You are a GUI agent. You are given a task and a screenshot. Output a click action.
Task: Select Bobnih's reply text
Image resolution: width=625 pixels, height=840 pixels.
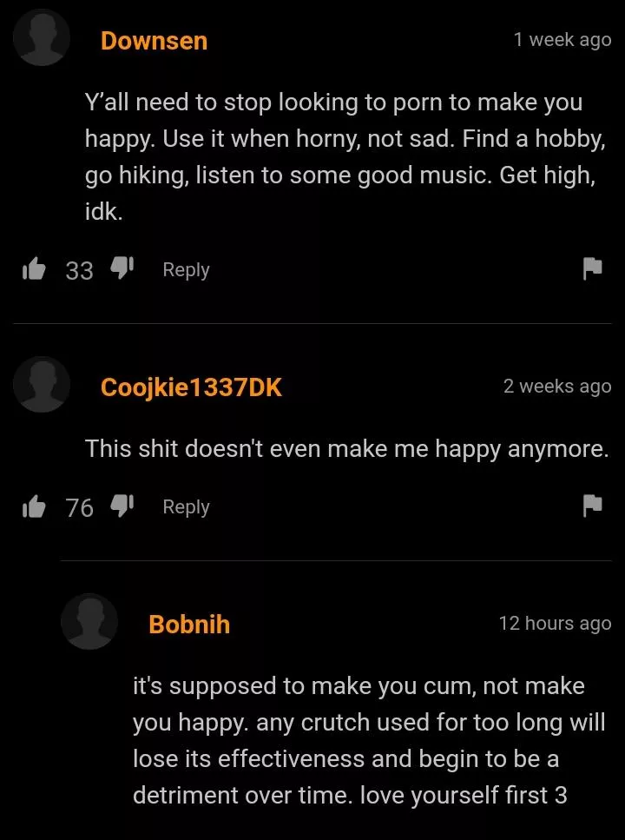pyautogui.click(x=369, y=740)
